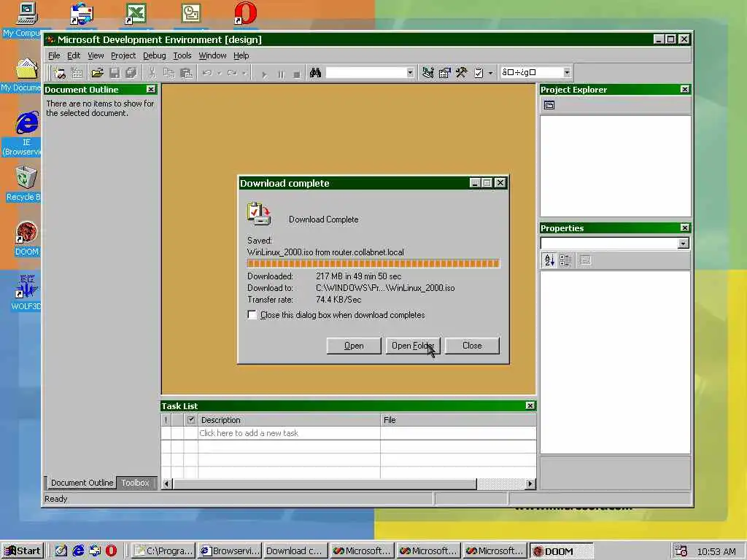747x560 pixels.
Task: Switch to the Browservi... taskbar button
Action: pyautogui.click(x=230, y=551)
